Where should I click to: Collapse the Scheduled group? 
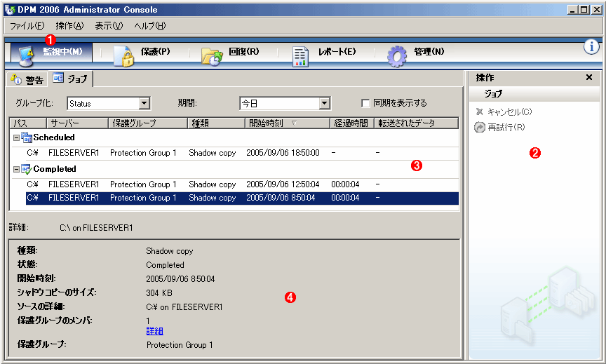[x=16, y=137]
